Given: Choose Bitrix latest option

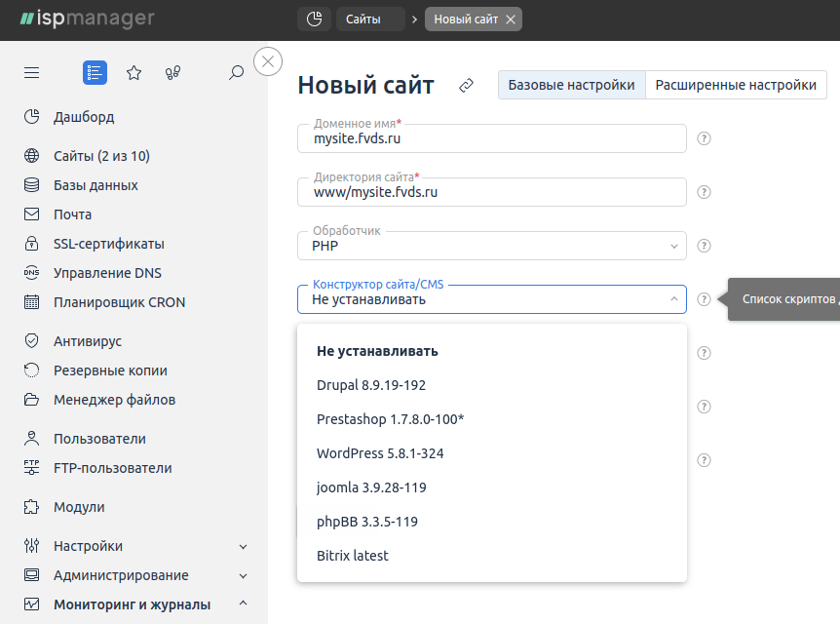Looking at the screenshot, I should pyautogui.click(x=492, y=556).
